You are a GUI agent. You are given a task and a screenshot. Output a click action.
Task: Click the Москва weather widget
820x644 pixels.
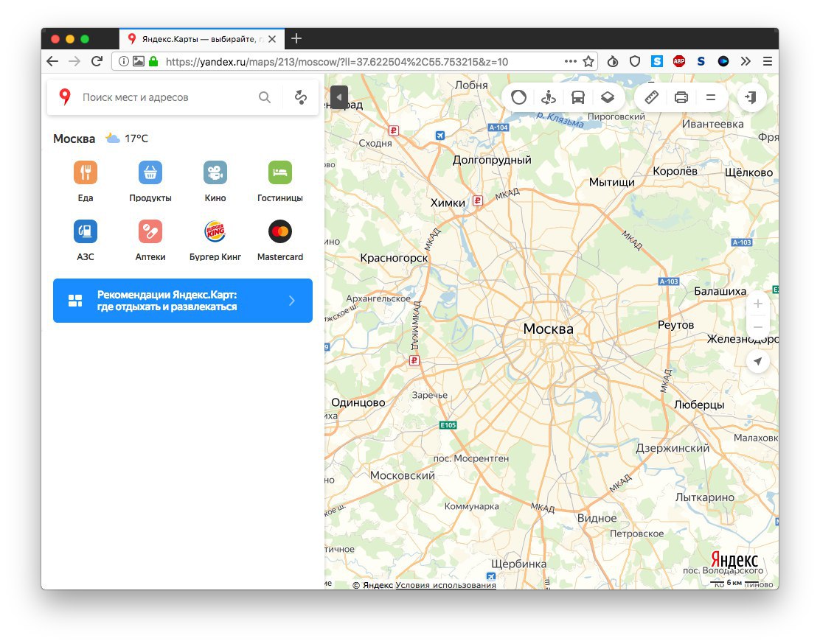click(101, 139)
